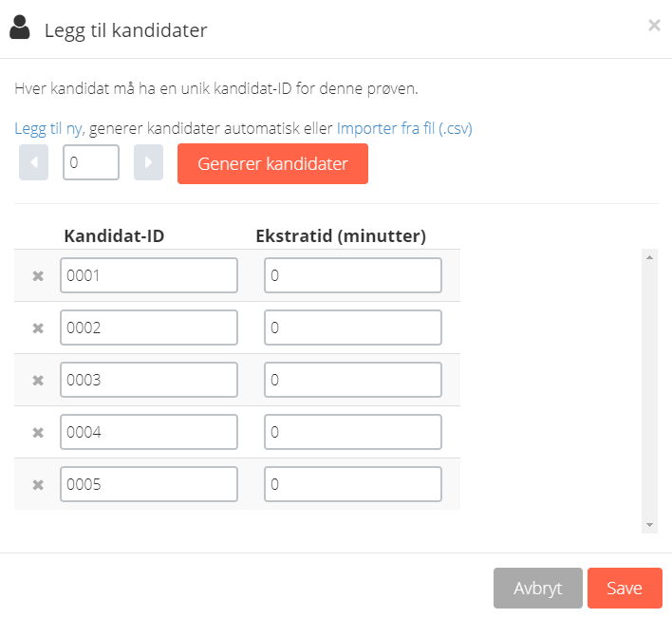Click the Generer kandidater button
Viewport: 672px width, 618px height.
[x=272, y=163]
